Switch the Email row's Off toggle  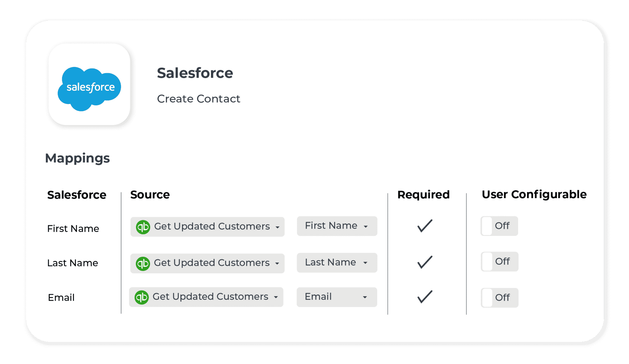click(499, 297)
